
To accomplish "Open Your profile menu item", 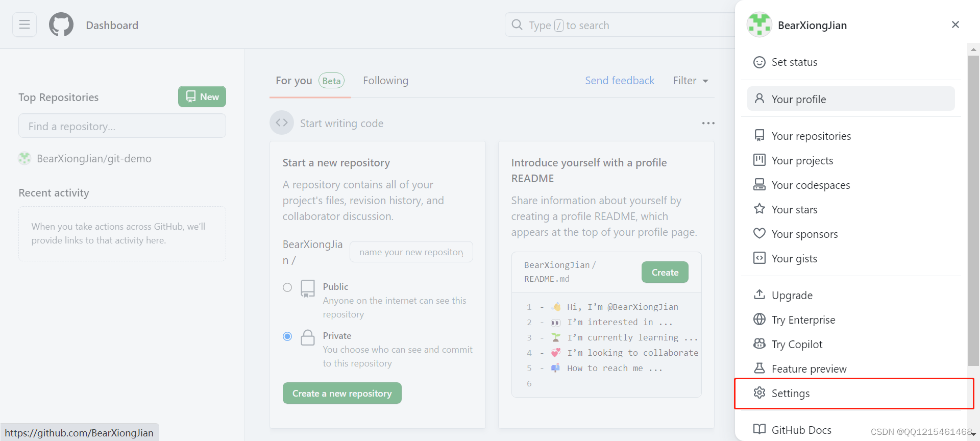I will (x=851, y=99).
